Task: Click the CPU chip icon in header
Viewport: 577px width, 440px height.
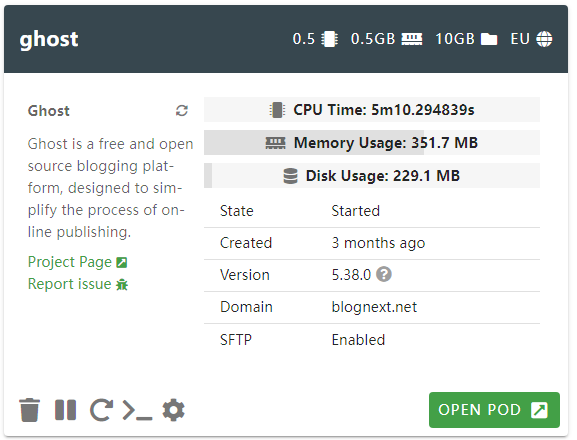Action: click(x=330, y=39)
